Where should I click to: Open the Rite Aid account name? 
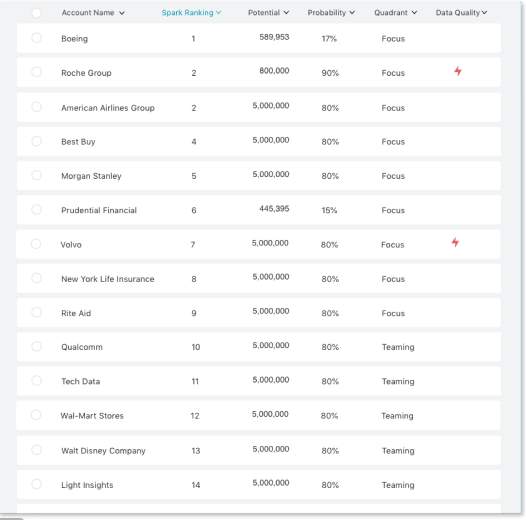tap(76, 313)
